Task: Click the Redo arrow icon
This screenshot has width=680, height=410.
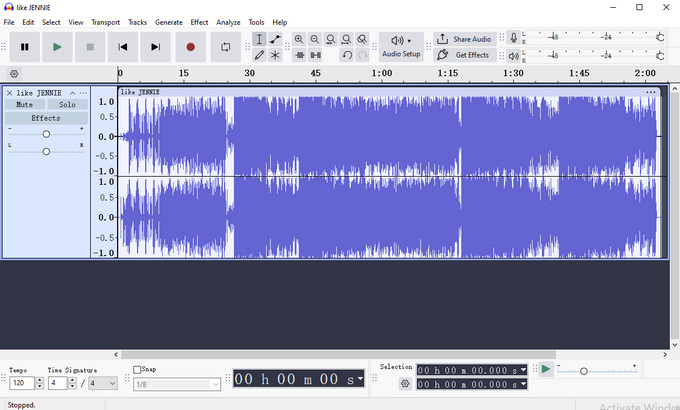Action: click(363, 55)
